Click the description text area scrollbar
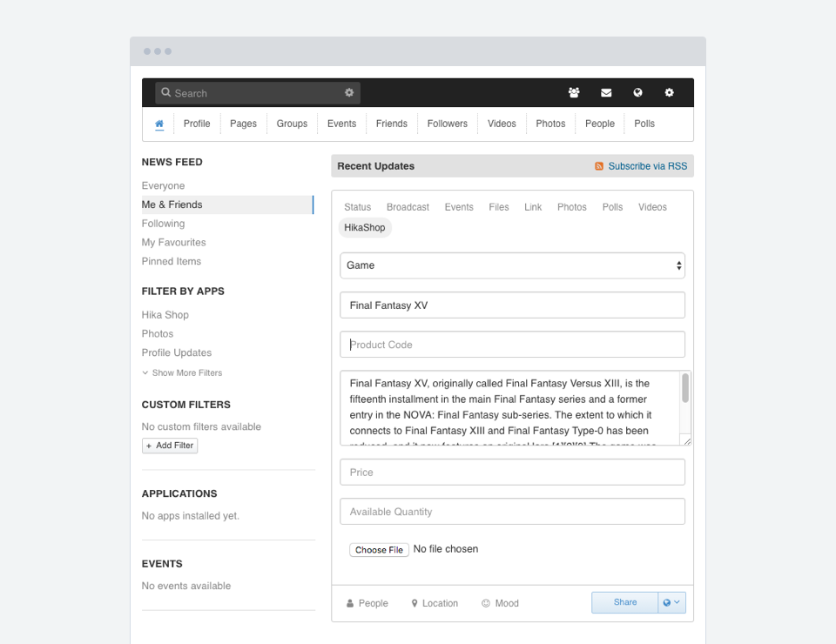Screen dimensions: 836x644 685,389
